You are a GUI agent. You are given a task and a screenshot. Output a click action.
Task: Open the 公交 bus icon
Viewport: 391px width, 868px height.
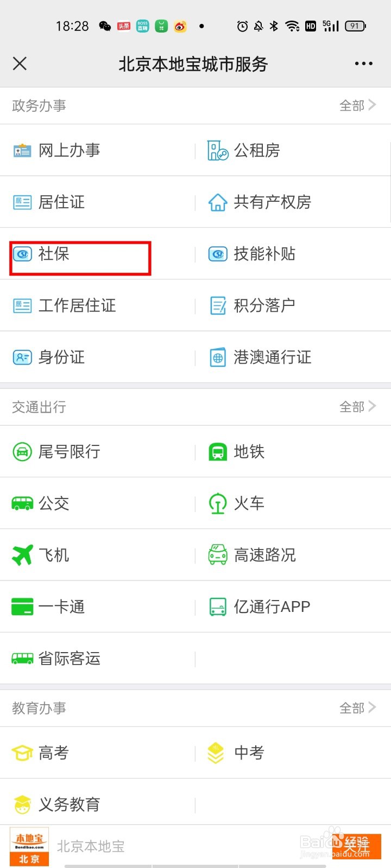coord(22,503)
